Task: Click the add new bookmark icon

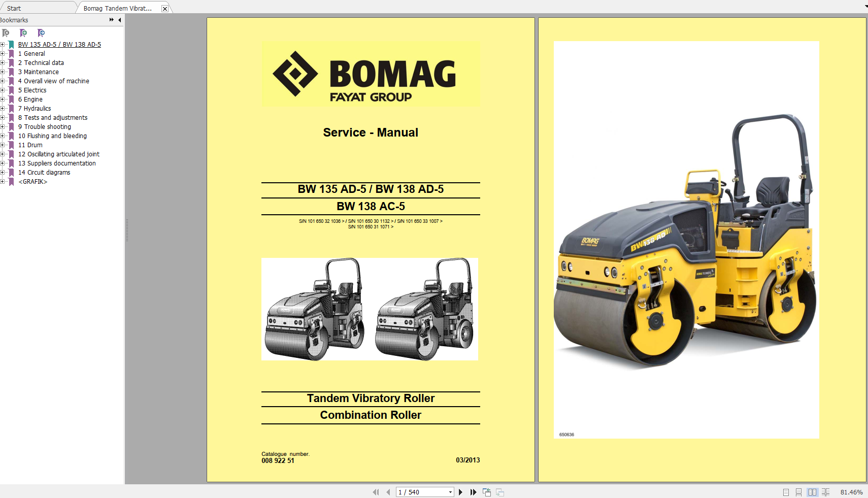Action: [23, 33]
